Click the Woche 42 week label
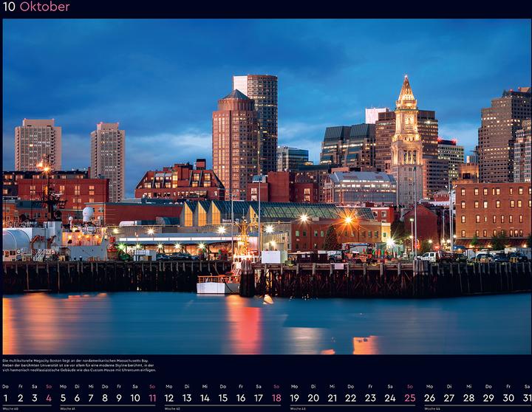Screen dimensions: 532x412 pyautogui.click(x=172, y=408)
